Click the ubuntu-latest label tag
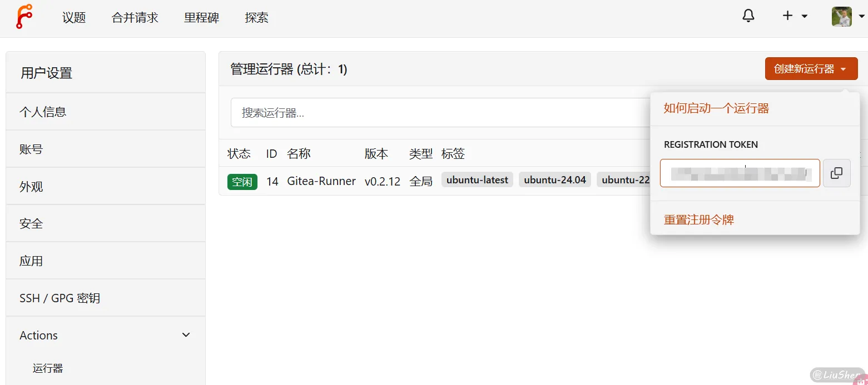The image size is (868, 385). click(x=477, y=180)
